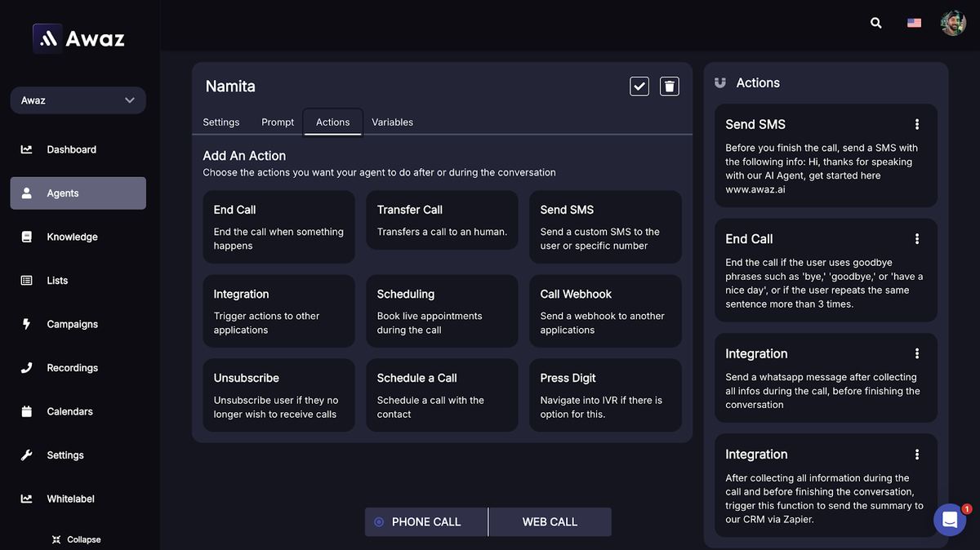Image resolution: width=980 pixels, height=550 pixels.
Task: Open the Send SMS action options menu
Action: click(916, 124)
